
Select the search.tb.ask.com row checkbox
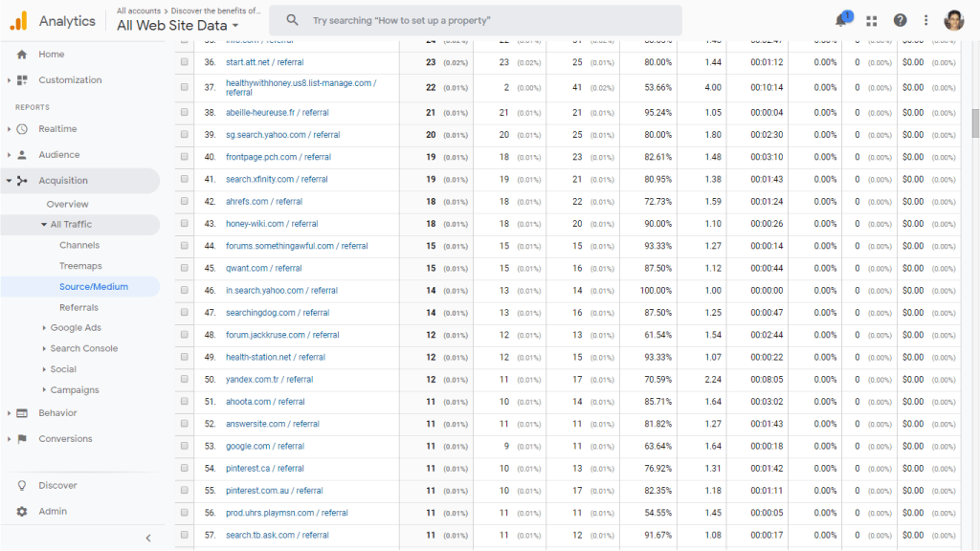click(x=185, y=535)
